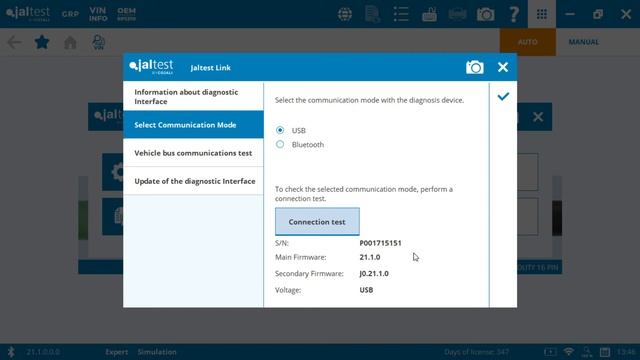This screenshot has width=640, height=360.
Task: Open VIN INFO in top bar
Action: pos(98,14)
